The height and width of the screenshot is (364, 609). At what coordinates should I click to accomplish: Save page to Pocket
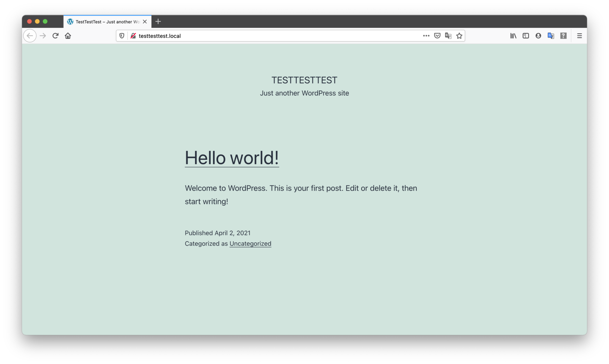[x=437, y=36]
